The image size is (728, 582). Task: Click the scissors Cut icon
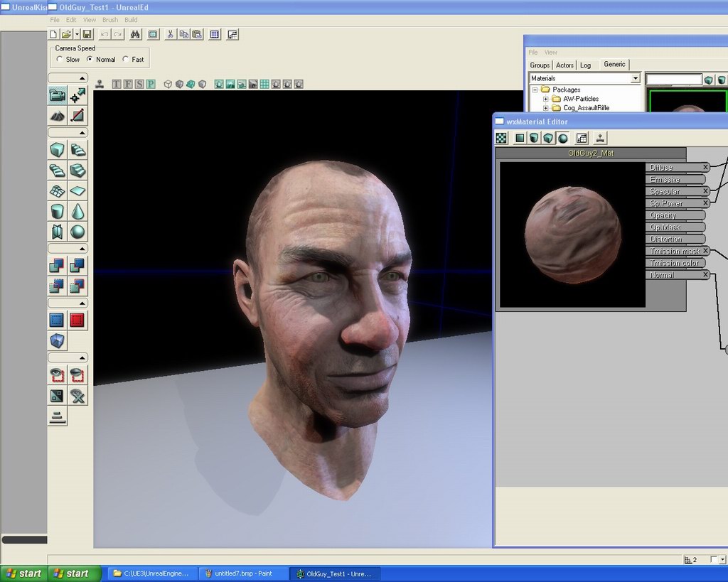[x=171, y=34]
